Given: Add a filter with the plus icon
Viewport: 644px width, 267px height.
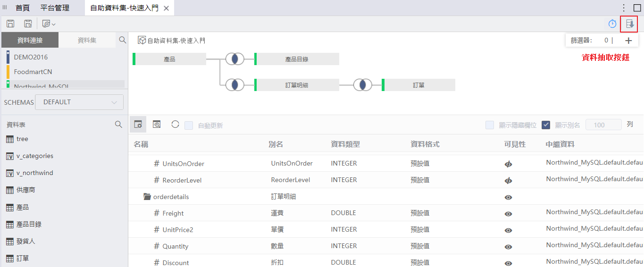Looking at the screenshot, I should coord(628,41).
